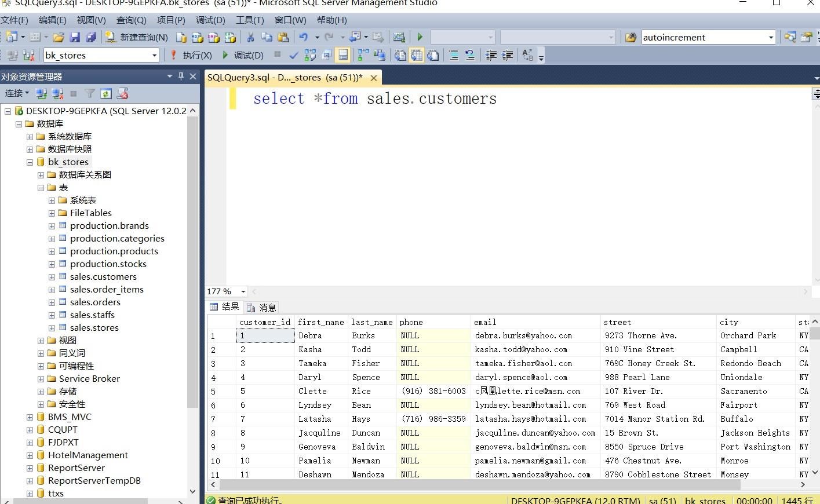Click the Parse query checkmark icon
This screenshot has height=504, width=820.
pyautogui.click(x=294, y=56)
